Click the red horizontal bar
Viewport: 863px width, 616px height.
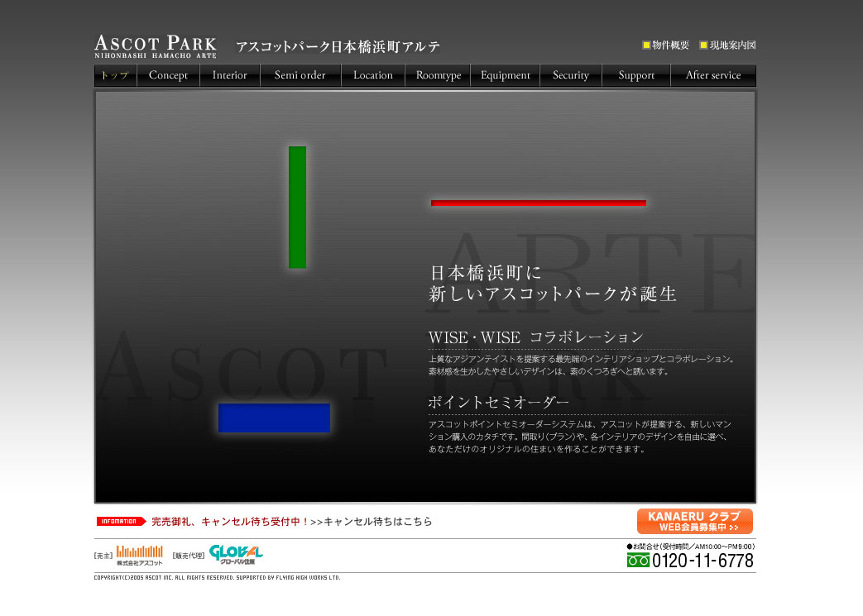click(x=539, y=203)
